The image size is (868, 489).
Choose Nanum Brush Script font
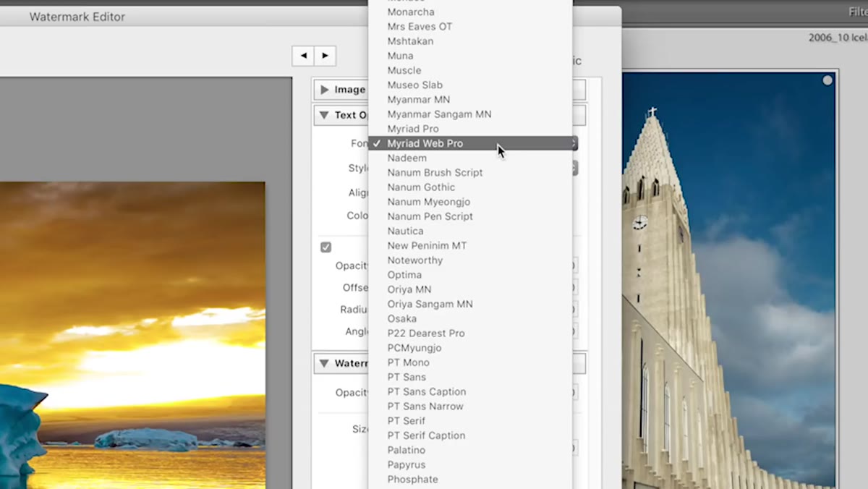(470, 172)
